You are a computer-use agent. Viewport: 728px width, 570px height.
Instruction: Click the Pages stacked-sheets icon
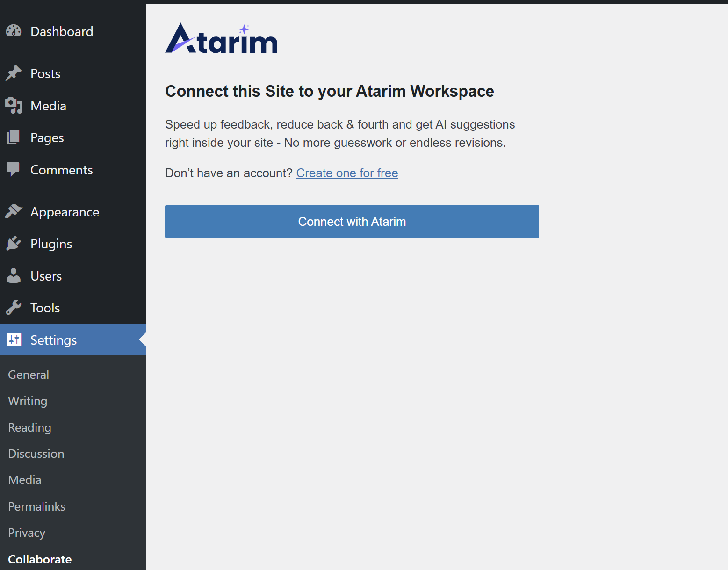pyautogui.click(x=14, y=137)
